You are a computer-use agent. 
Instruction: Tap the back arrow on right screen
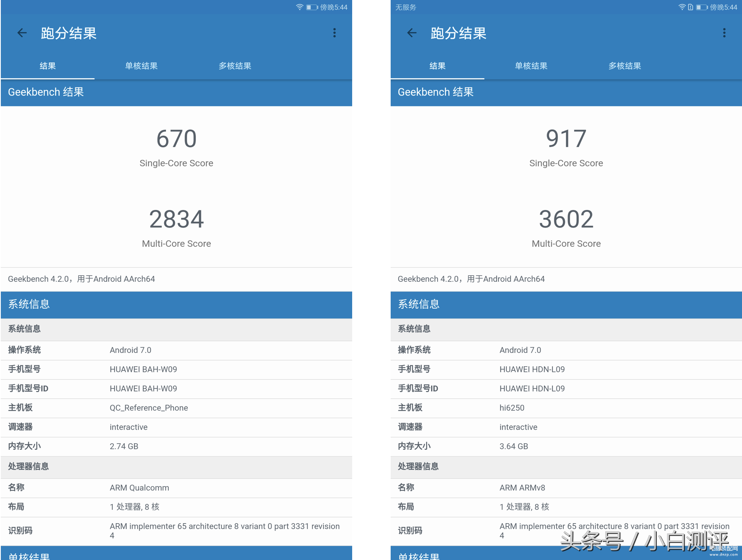(412, 33)
